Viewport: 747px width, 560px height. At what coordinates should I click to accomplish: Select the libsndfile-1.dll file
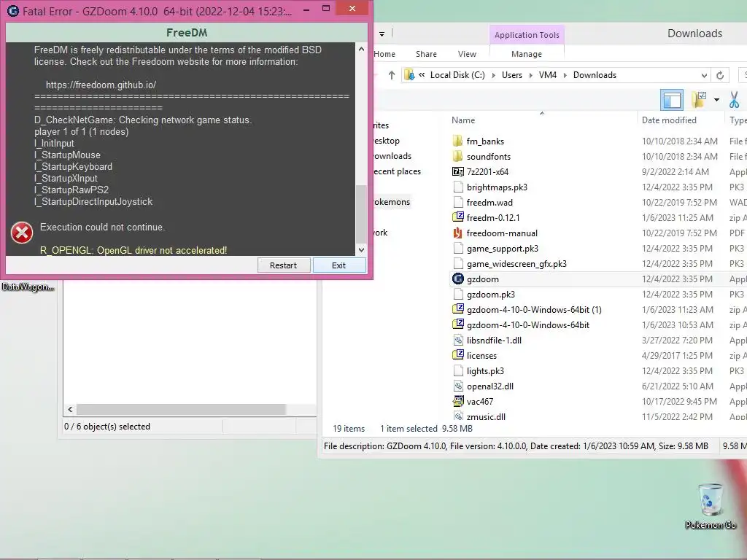tap(494, 341)
